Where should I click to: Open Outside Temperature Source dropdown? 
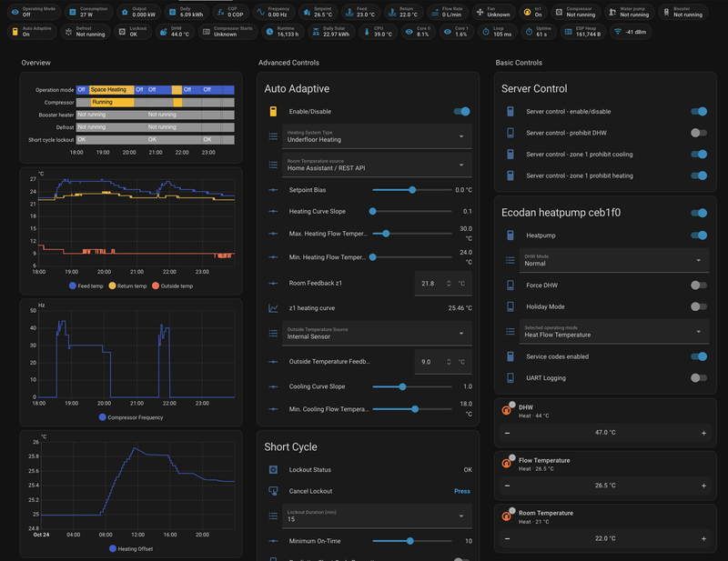[x=377, y=333]
